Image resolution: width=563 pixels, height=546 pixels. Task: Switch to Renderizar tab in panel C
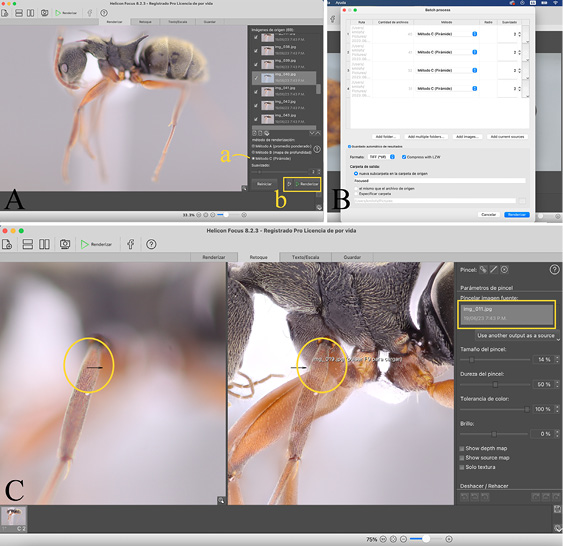tap(214, 257)
